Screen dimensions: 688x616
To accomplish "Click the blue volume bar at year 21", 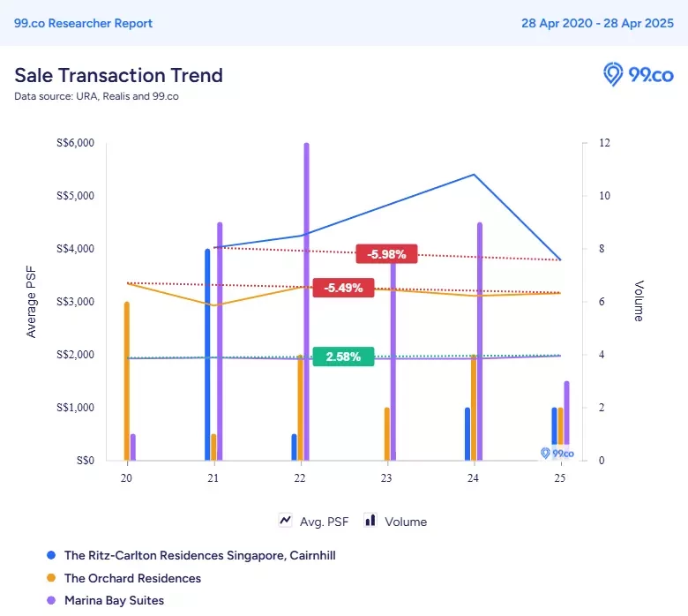I will click(207, 354).
